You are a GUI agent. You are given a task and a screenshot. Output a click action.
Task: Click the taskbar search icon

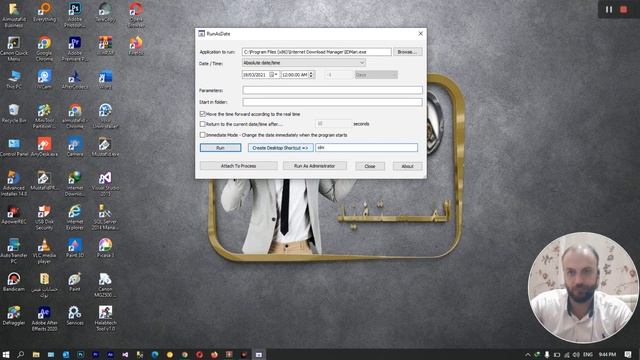20,354
